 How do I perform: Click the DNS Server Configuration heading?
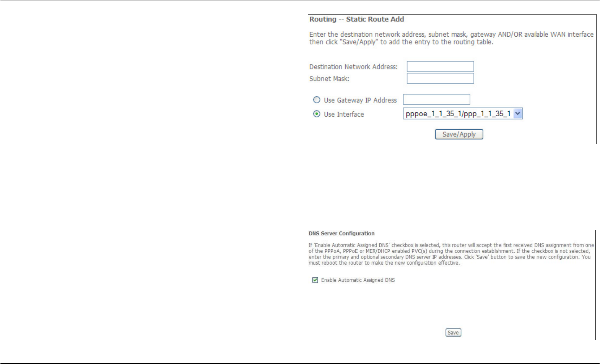tap(341, 233)
